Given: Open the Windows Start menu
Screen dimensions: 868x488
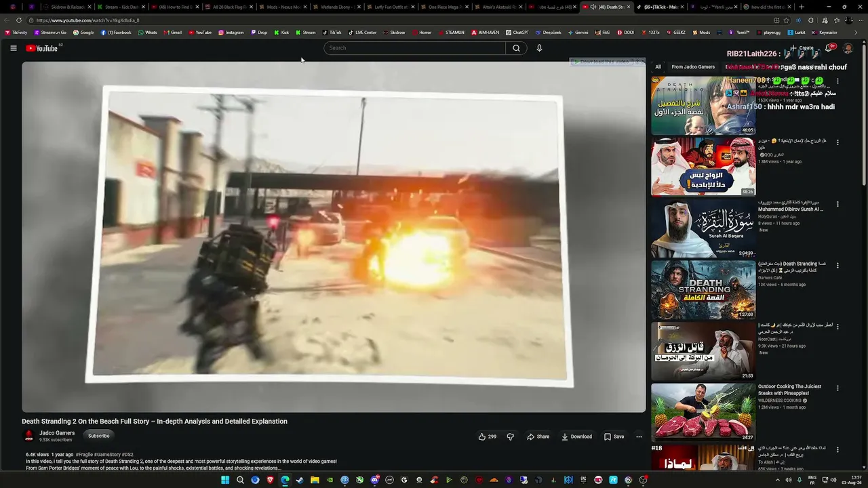Looking at the screenshot, I should [x=225, y=480].
